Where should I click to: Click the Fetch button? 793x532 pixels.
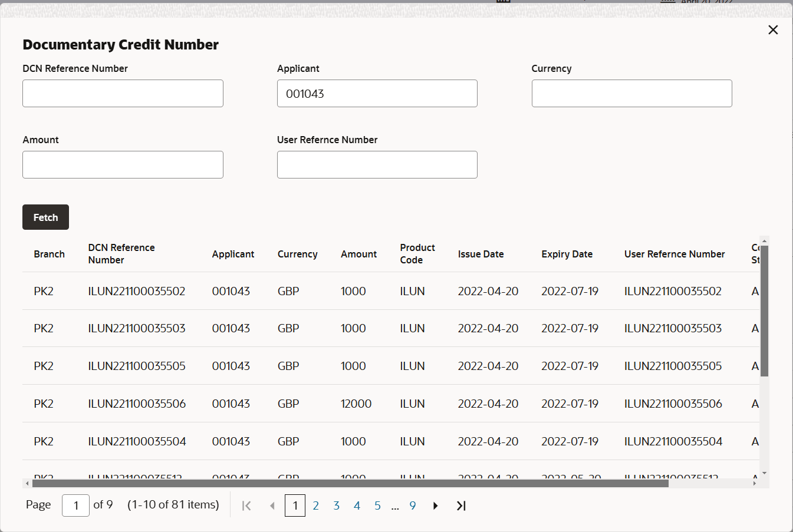click(45, 217)
